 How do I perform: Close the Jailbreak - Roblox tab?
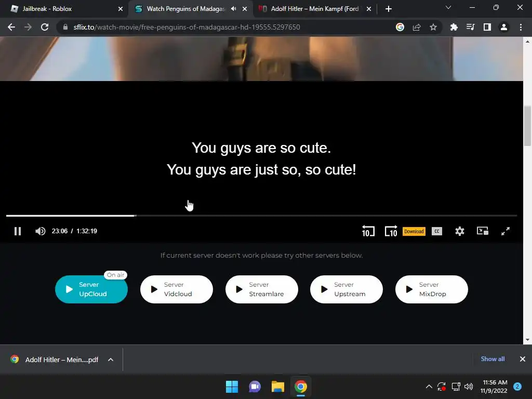[x=121, y=9]
